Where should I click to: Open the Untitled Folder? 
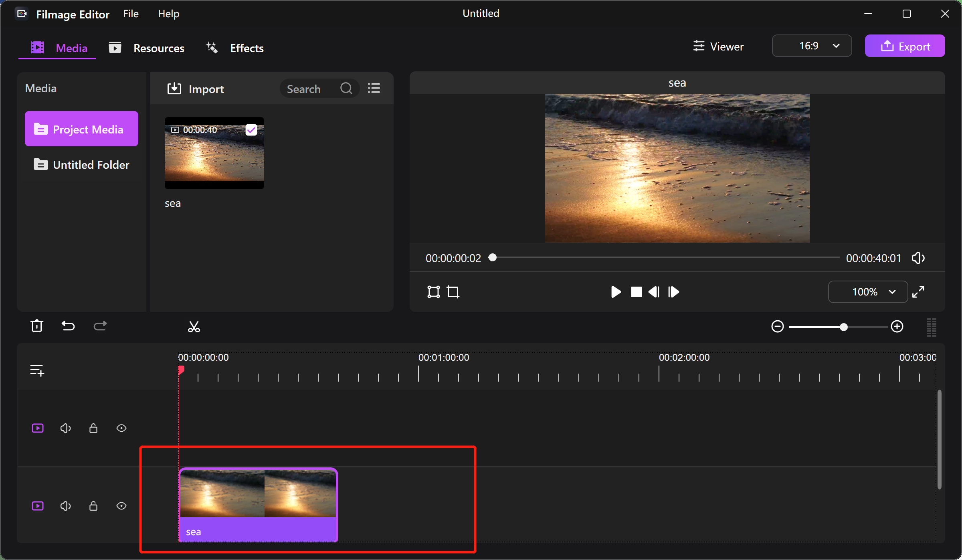[81, 165]
